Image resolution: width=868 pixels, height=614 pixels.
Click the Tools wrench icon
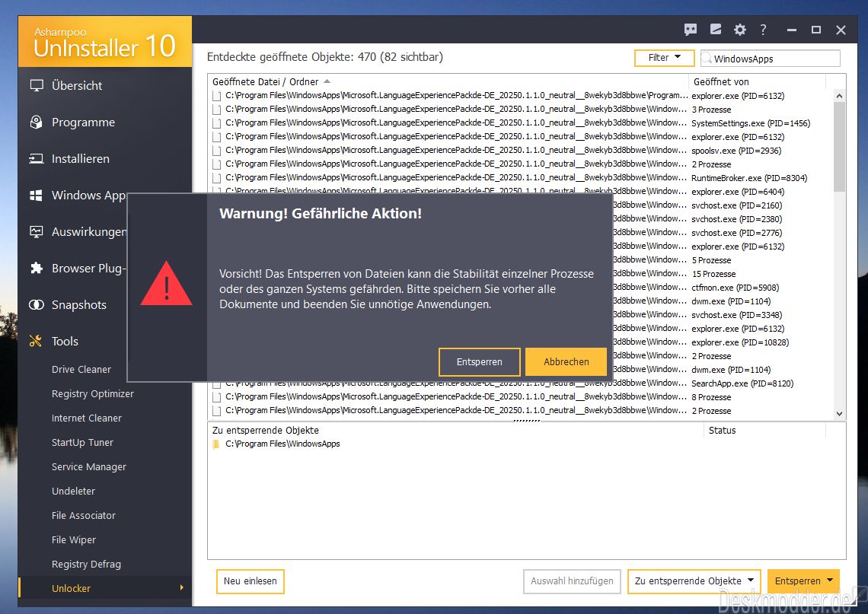pyautogui.click(x=36, y=342)
